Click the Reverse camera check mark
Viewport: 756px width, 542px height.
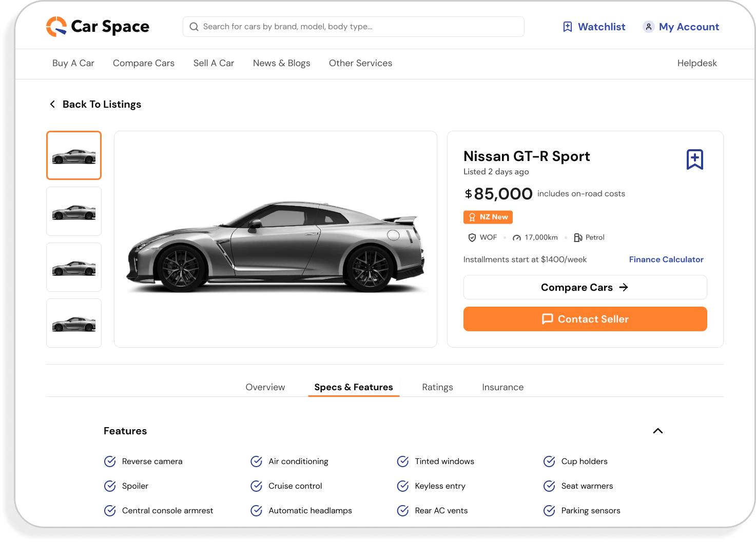click(110, 461)
